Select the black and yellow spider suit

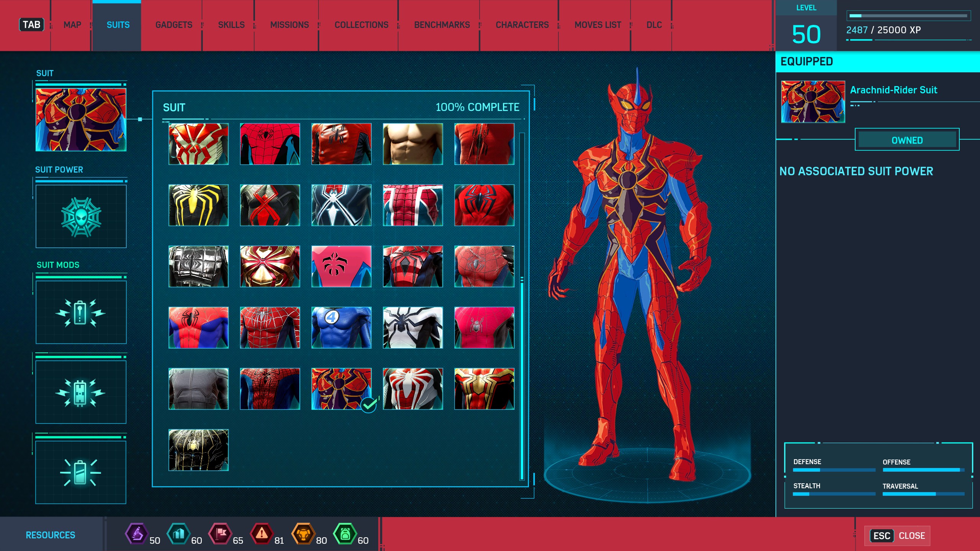click(198, 205)
